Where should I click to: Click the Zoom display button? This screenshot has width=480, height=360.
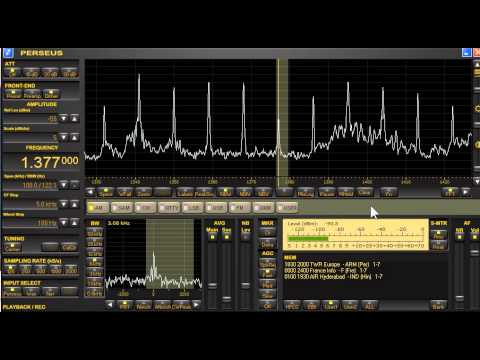tap(144, 192)
